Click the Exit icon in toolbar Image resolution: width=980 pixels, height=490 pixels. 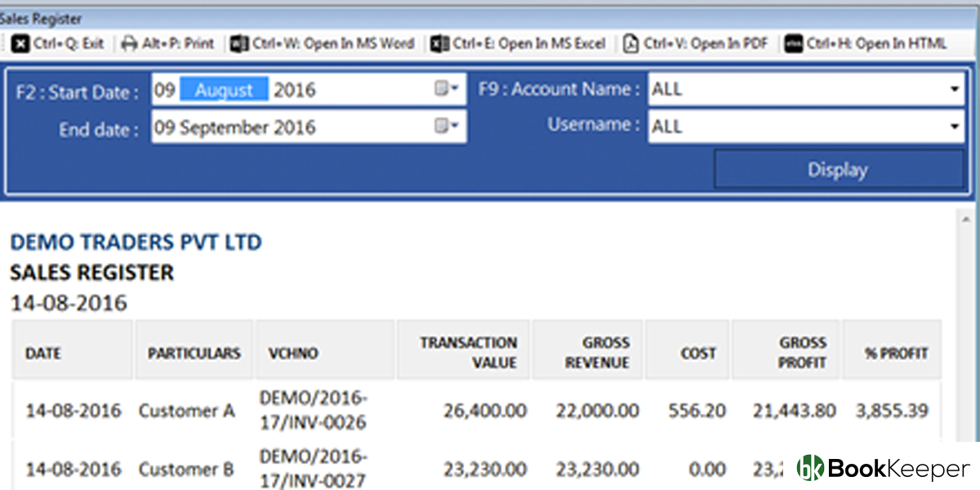(x=20, y=43)
